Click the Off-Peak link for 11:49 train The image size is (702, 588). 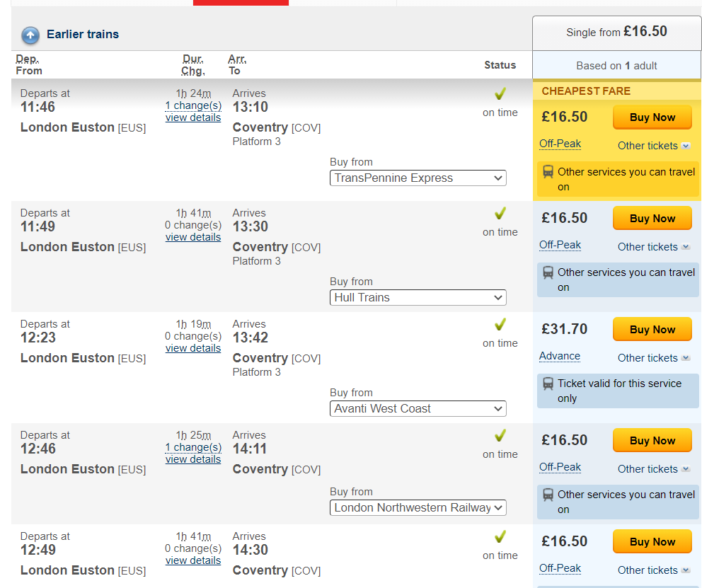pyautogui.click(x=560, y=245)
